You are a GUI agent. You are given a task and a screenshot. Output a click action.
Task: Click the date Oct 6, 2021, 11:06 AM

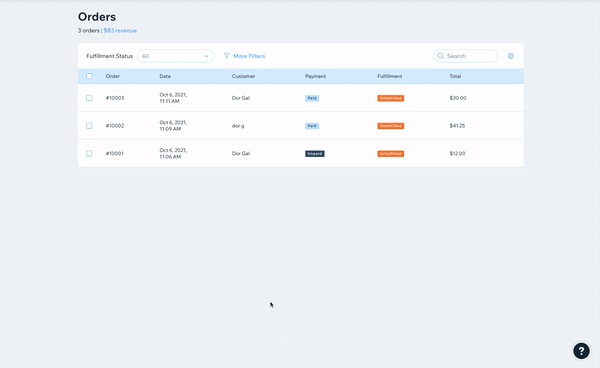pyautogui.click(x=173, y=153)
